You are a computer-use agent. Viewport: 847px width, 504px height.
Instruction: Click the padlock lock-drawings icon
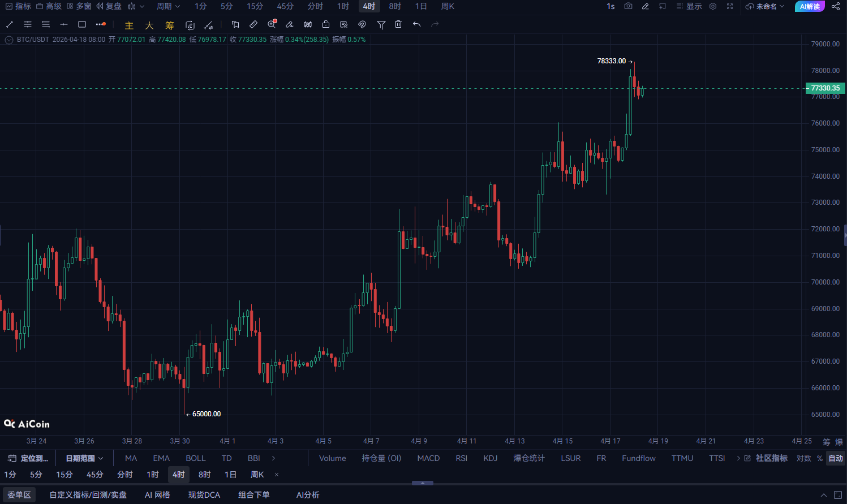tap(326, 24)
